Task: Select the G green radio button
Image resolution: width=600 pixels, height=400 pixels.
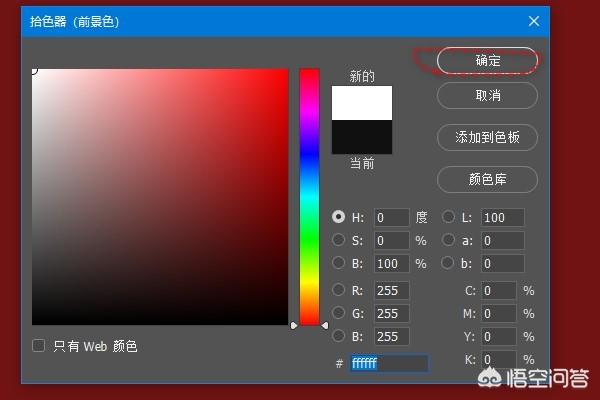Action: point(338,313)
